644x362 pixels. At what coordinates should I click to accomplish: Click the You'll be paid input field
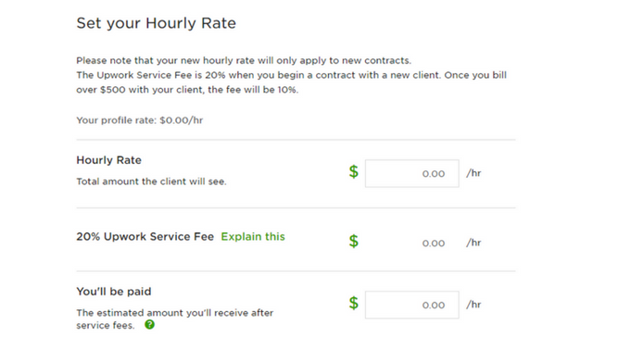click(x=412, y=305)
